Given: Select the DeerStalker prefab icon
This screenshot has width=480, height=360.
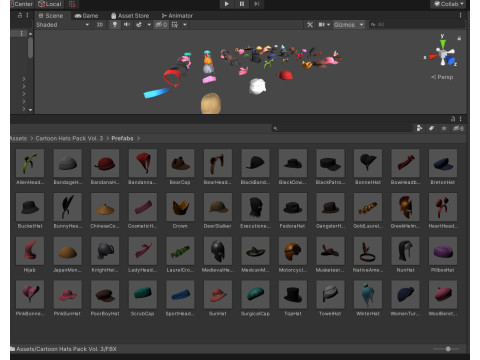Looking at the screenshot, I should coord(218,207).
